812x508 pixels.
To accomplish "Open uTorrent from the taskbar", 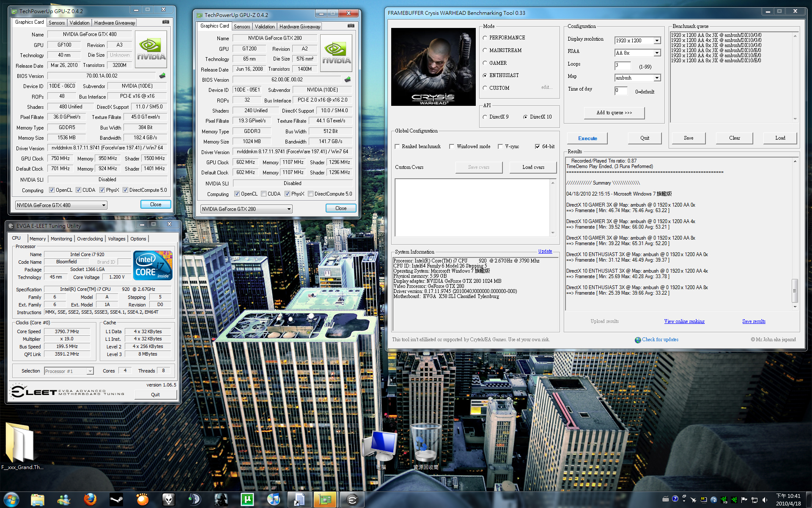I will (x=247, y=500).
